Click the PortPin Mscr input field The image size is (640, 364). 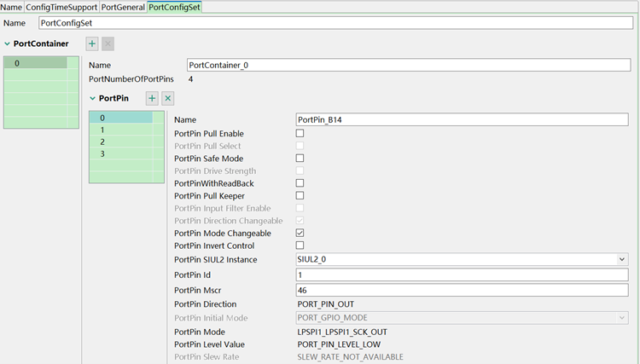click(x=461, y=290)
